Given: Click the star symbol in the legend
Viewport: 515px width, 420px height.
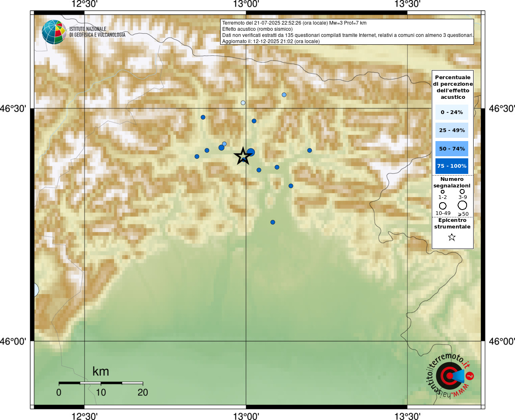Looking at the screenshot, I should pos(452,237).
